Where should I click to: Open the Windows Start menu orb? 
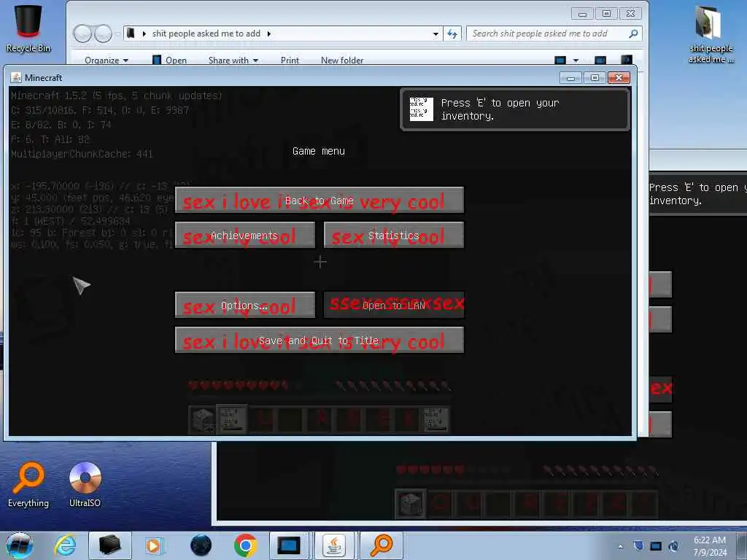20,545
